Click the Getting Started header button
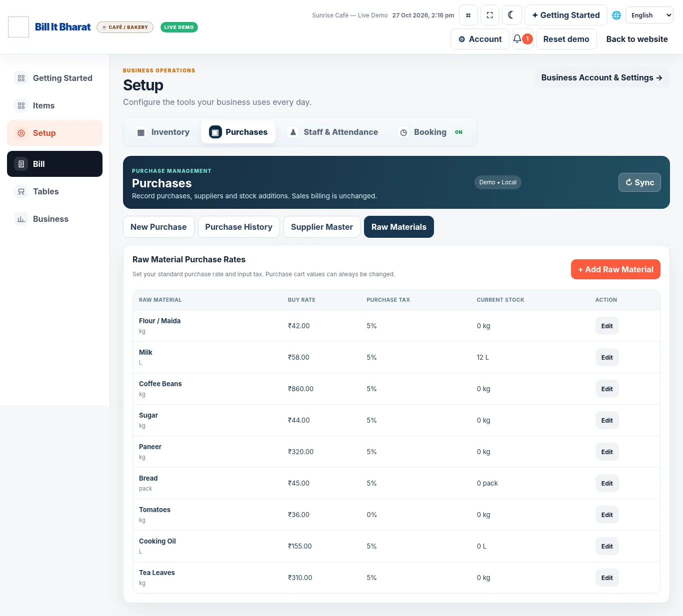 click(x=565, y=15)
